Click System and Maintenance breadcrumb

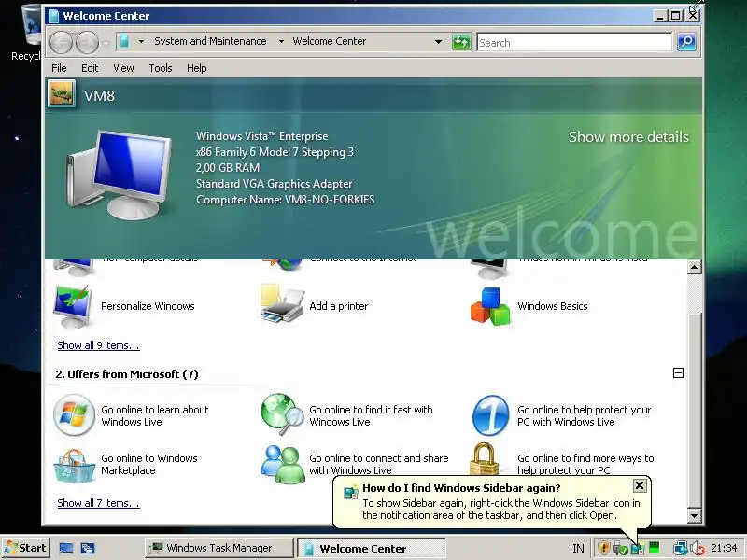click(210, 41)
